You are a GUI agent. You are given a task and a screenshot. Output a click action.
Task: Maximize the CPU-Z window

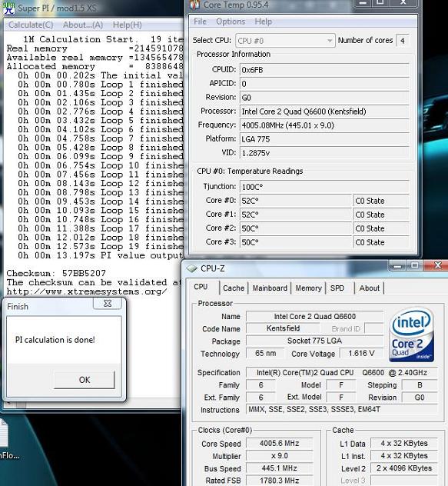[415, 265]
